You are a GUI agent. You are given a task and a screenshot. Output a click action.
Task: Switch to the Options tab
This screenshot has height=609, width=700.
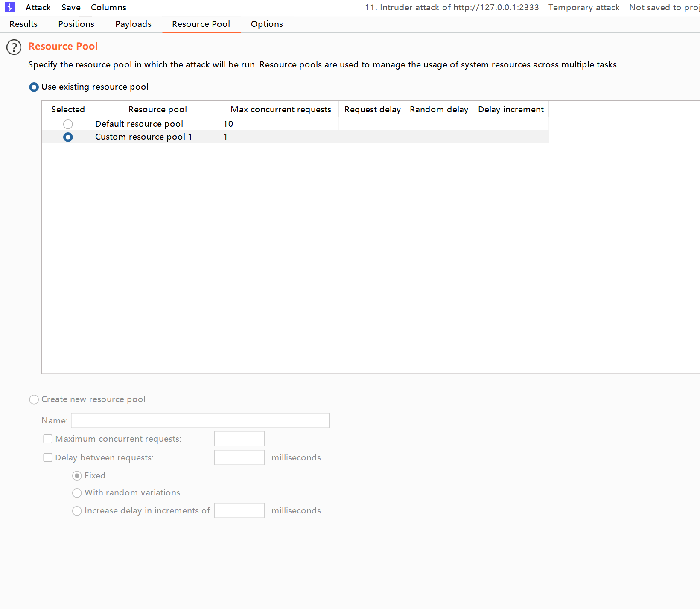[267, 24]
